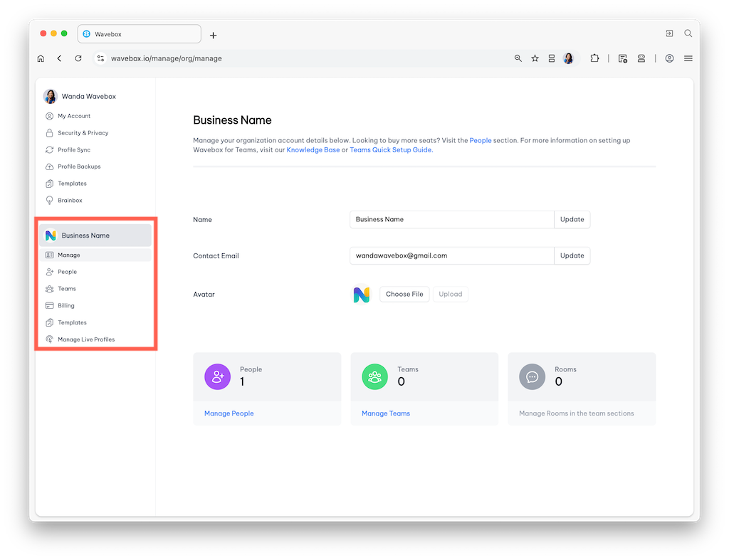
Task: Go back with the back arrow
Action: [60, 58]
